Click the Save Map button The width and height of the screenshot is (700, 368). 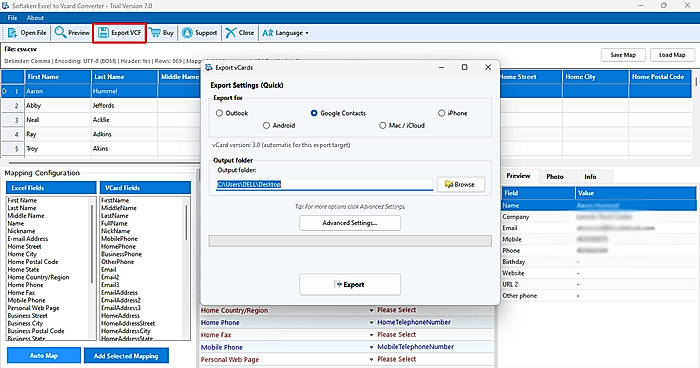tap(623, 55)
